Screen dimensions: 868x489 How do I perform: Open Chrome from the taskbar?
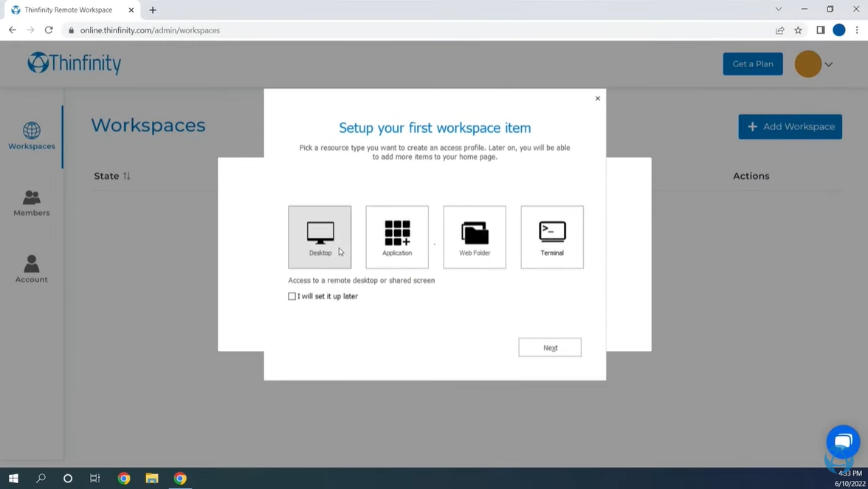point(124,478)
